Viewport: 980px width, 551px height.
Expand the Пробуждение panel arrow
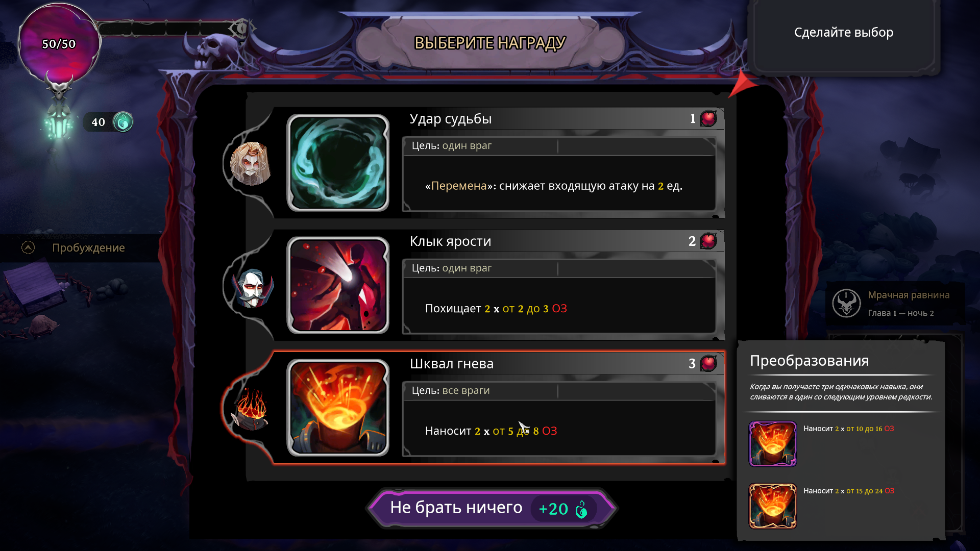coord(28,247)
